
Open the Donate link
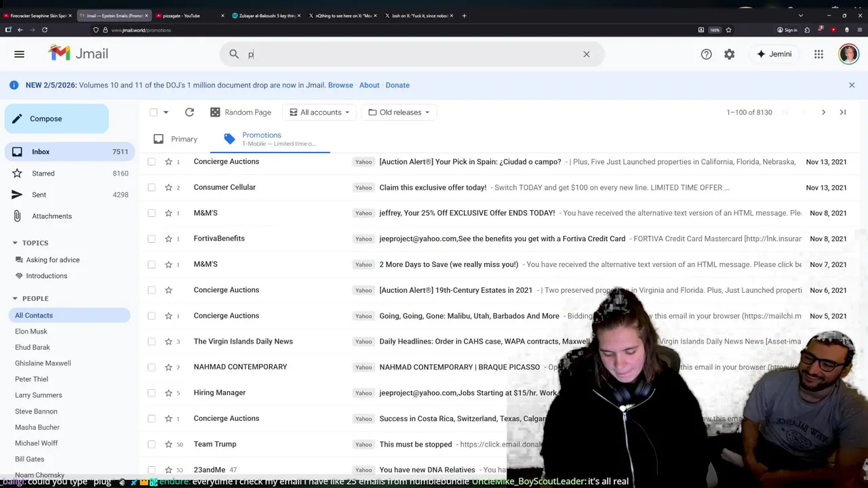pyautogui.click(x=397, y=85)
